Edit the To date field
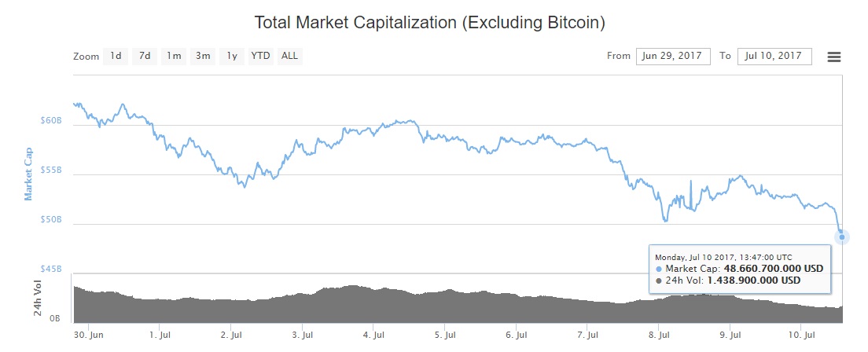This screenshot has height=352, width=868. click(774, 56)
